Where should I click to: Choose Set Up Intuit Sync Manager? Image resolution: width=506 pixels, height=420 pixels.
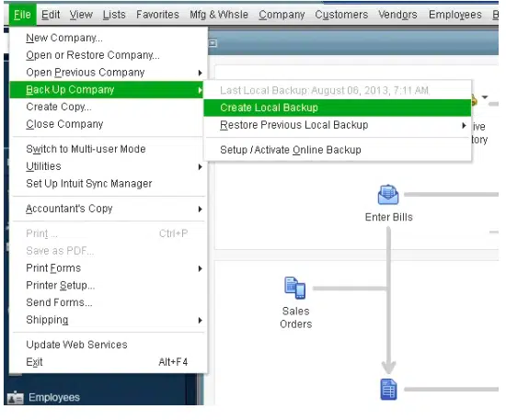tap(109, 184)
